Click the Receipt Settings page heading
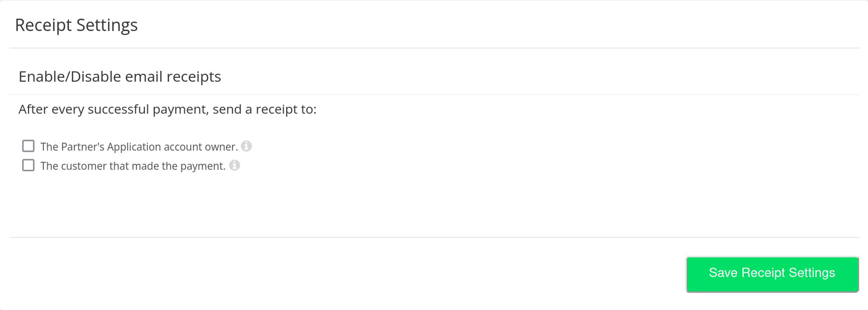 tap(76, 25)
